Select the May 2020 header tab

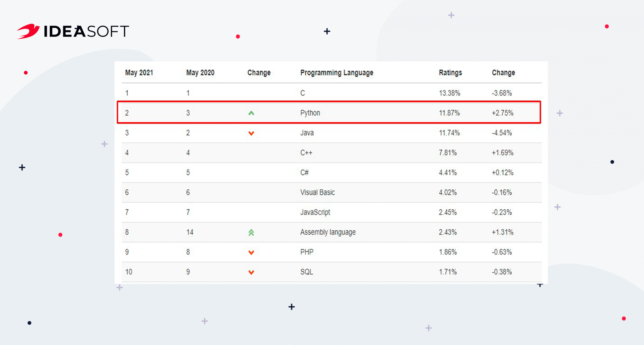click(200, 72)
